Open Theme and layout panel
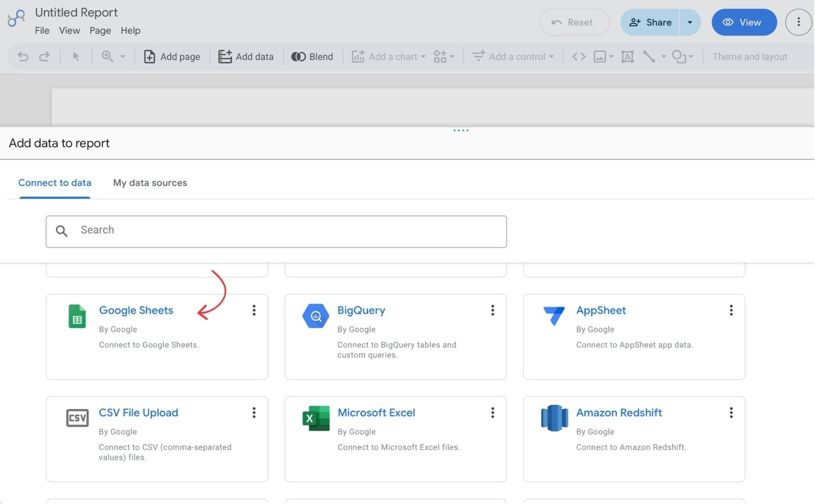Screen dimensions: 815x504 click(x=749, y=57)
